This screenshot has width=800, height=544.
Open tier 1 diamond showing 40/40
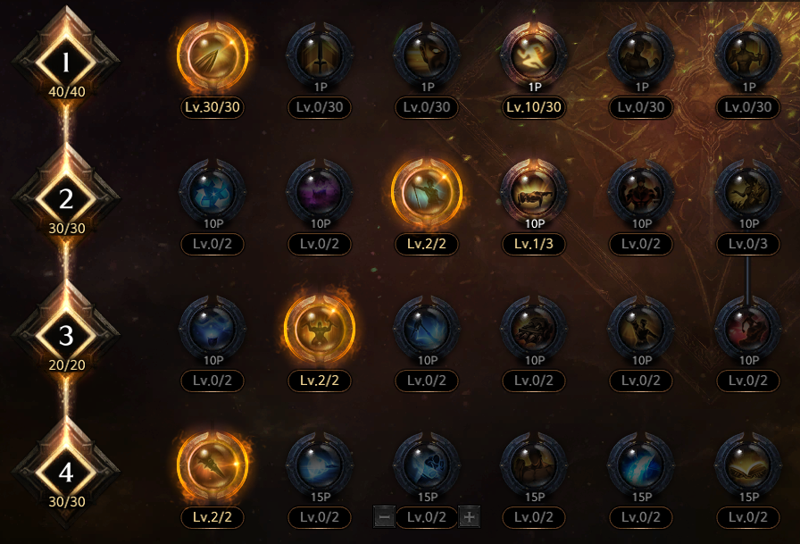pyautogui.click(x=66, y=64)
